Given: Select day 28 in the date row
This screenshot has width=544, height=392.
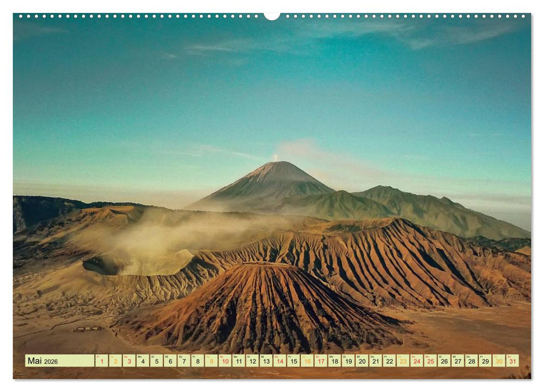Looking at the screenshot, I should (472, 361).
